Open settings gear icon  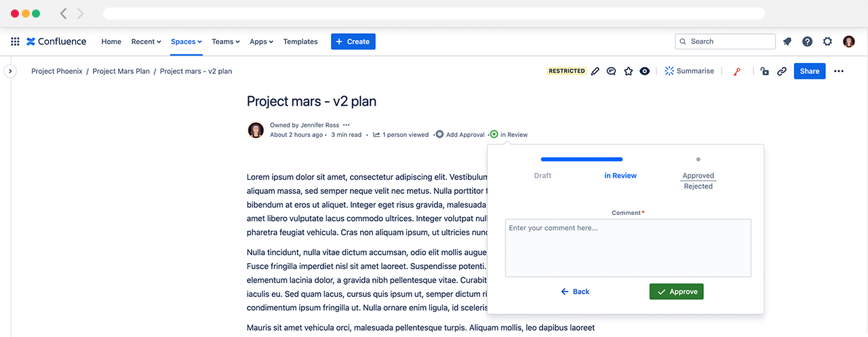point(827,41)
